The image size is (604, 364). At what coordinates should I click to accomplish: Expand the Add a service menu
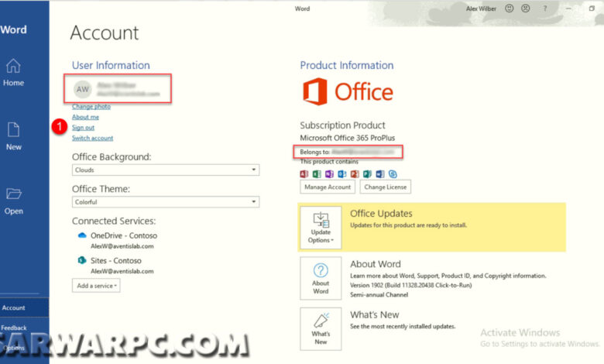[x=96, y=286]
